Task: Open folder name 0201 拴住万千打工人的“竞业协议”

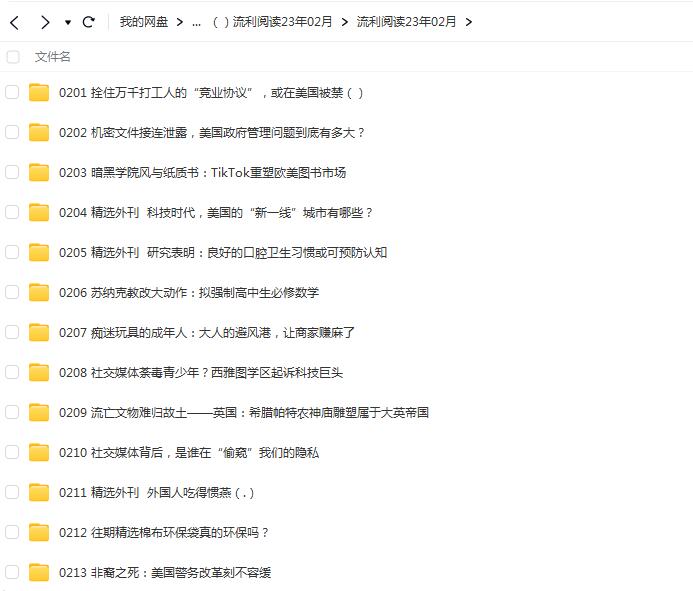Action: 211,93
